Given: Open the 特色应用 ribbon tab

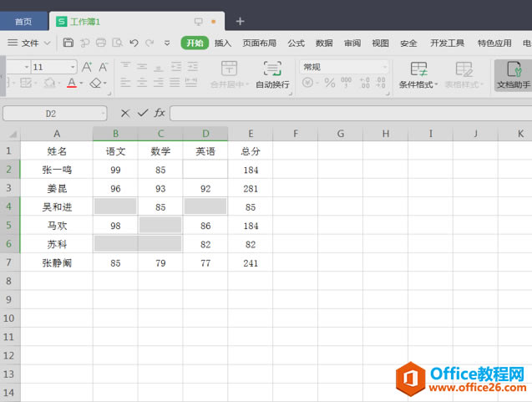Looking at the screenshot, I should (x=494, y=43).
